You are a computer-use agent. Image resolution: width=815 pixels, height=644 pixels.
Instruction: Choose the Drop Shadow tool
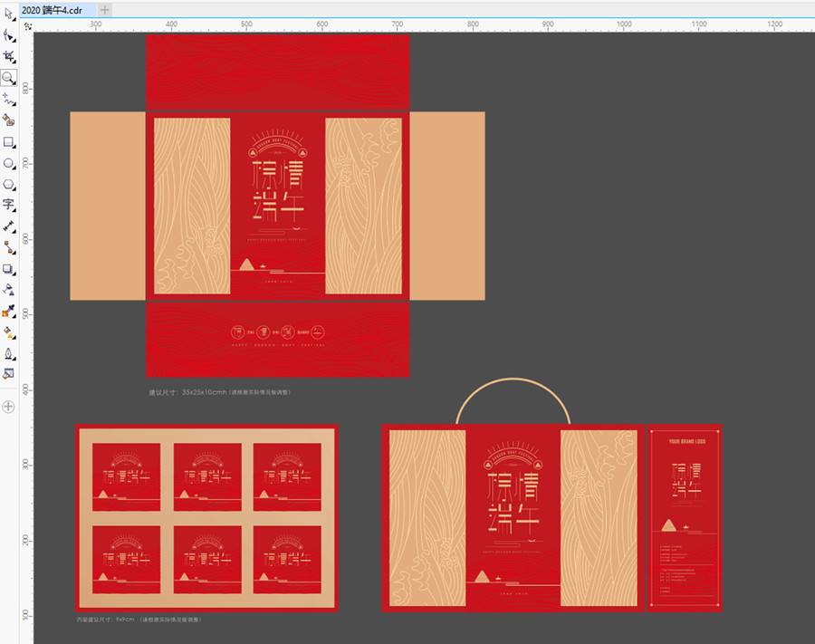click(9, 269)
